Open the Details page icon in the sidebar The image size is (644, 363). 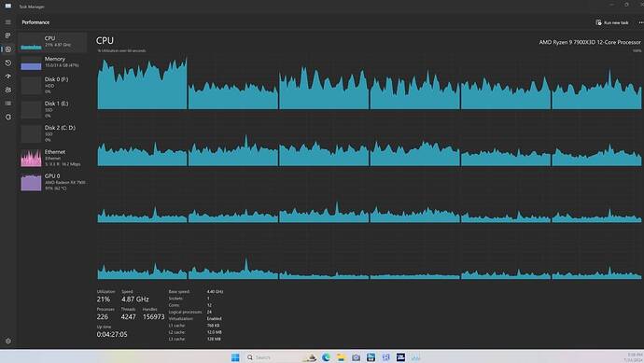(x=7, y=104)
